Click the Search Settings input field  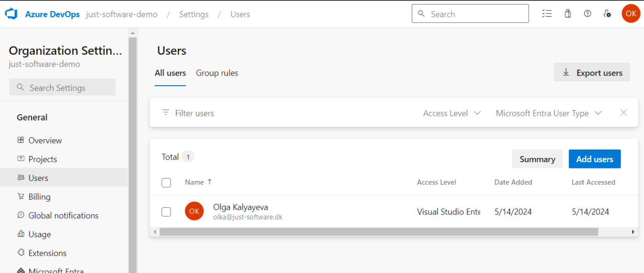point(62,87)
